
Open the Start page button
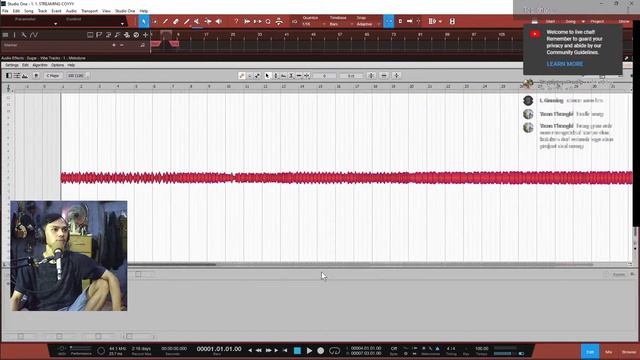pyautogui.click(x=550, y=22)
